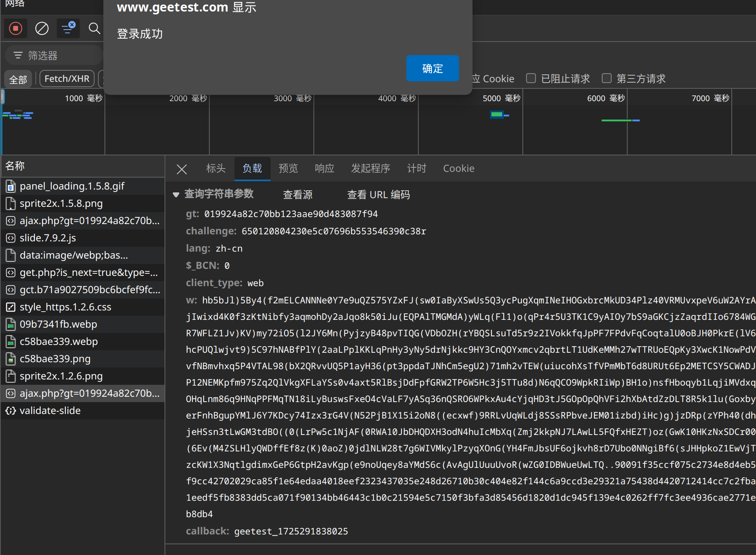Click the 1000 毫秒 timeline marker
The image size is (756, 555).
pyautogui.click(x=83, y=99)
